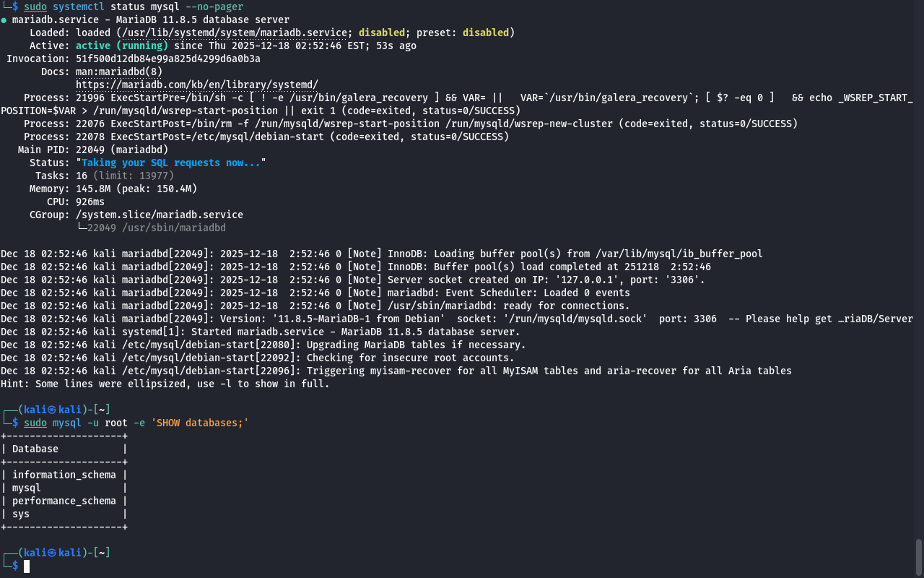Click the sys entry in the database list

[21, 514]
